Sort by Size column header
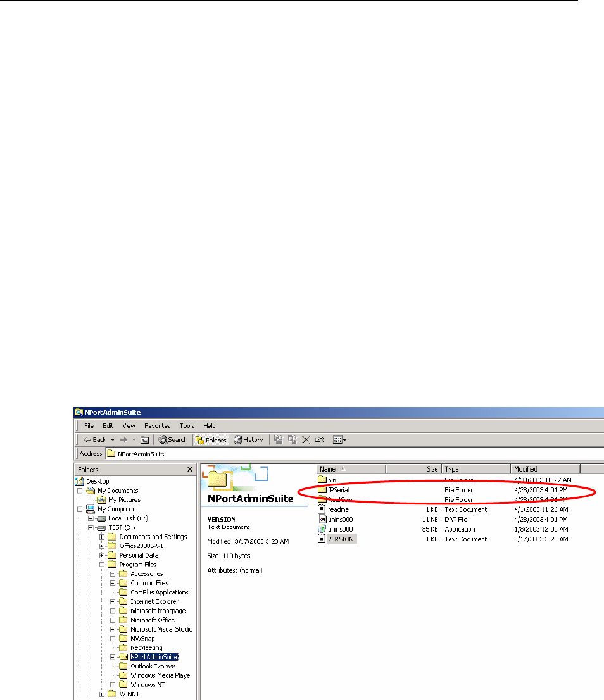Image resolution: width=604 pixels, height=700 pixels. pyautogui.click(x=413, y=469)
